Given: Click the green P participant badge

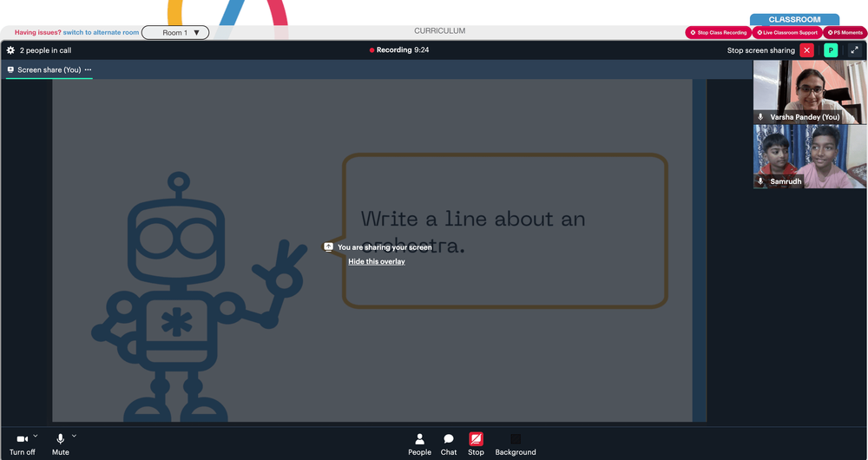Looking at the screenshot, I should pos(831,50).
